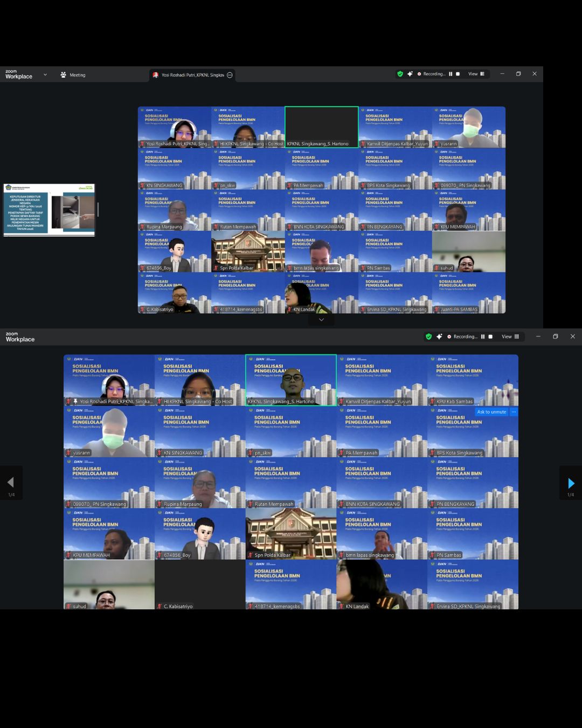Image resolution: width=582 pixels, height=728 pixels.
Task: Expand the dropdown chevron next to Zoom Workplace
Action: [x=45, y=75]
